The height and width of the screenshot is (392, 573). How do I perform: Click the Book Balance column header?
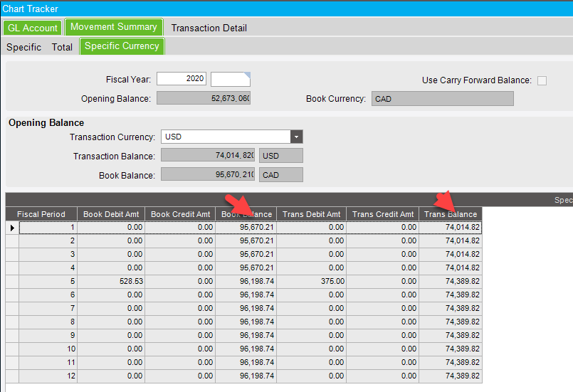(x=246, y=214)
